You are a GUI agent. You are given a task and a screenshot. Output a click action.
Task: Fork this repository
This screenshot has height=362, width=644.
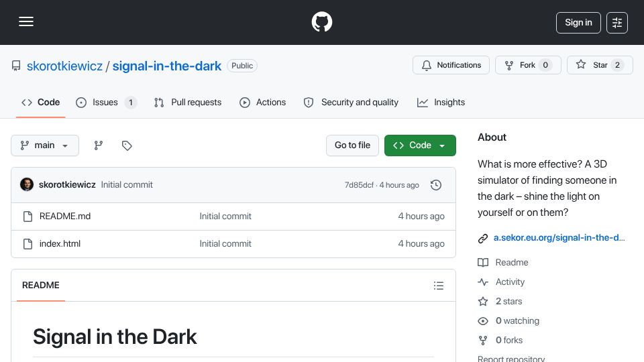click(528, 65)
